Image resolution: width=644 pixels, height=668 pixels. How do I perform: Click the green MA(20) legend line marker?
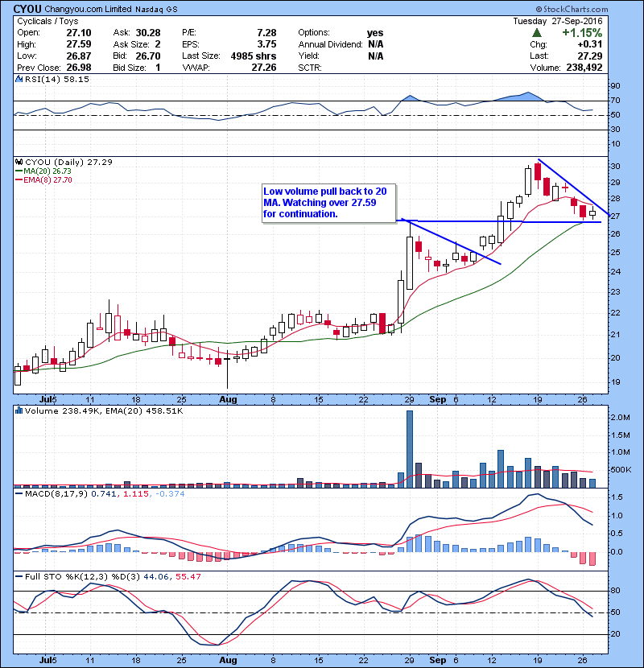coord(19,171)
